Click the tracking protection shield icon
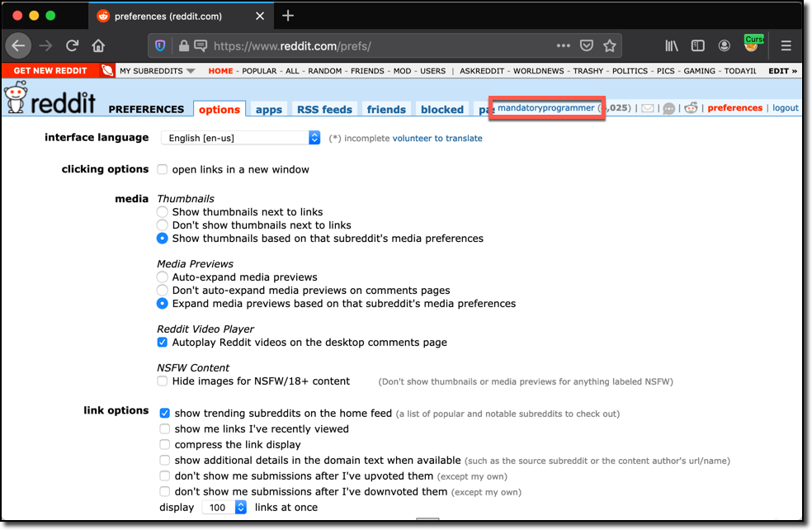 pyautogui.click(x=160, y=46)
